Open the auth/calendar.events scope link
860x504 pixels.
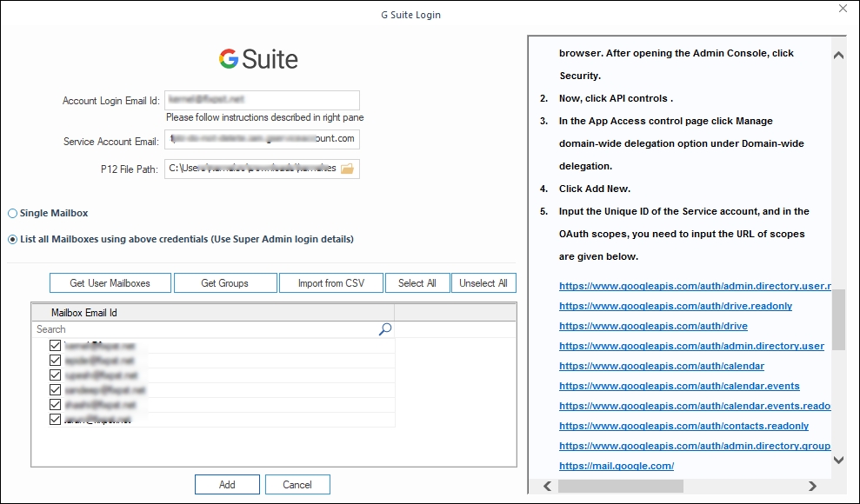coord(679,386)
